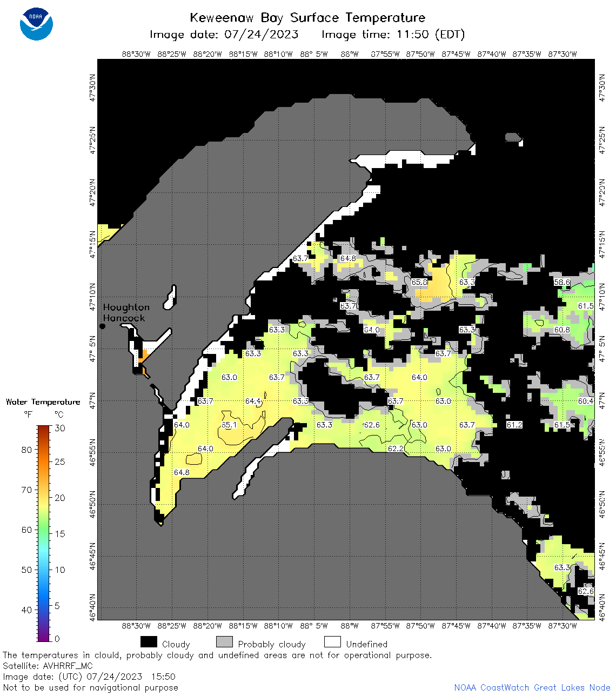Click the Not to be used for navigational purpose note
Image resolution: width=616 pixels, height=696 pixels.
(90, 687)
